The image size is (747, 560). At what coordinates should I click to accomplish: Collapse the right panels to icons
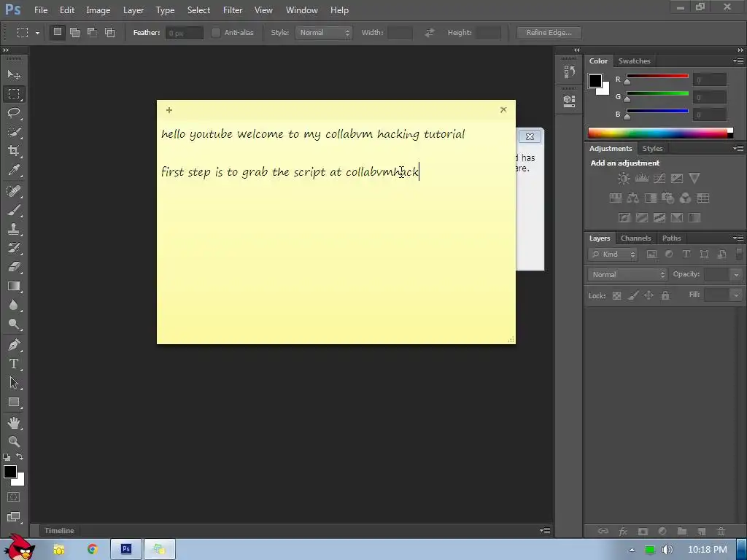tap(740, 50)
